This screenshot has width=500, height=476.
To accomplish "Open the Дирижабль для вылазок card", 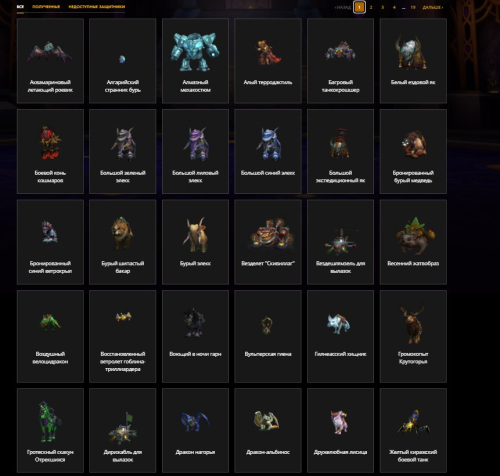I will (123, 430).
